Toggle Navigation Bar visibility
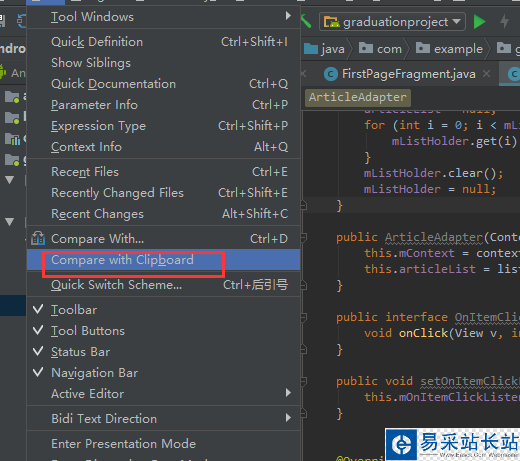520x461 pixels. (x=163, y=373)
